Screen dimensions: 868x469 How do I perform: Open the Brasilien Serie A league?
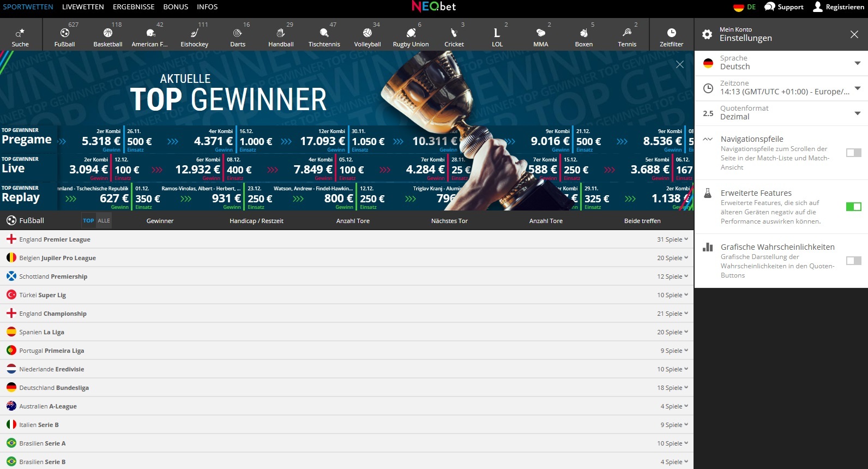point(347,443)
